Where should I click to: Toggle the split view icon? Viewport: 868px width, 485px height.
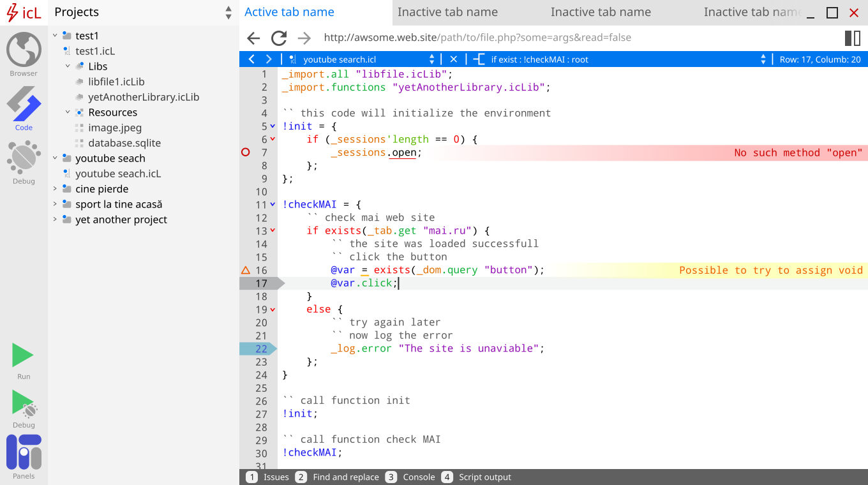pyautogui.click(x=853, y=38)
